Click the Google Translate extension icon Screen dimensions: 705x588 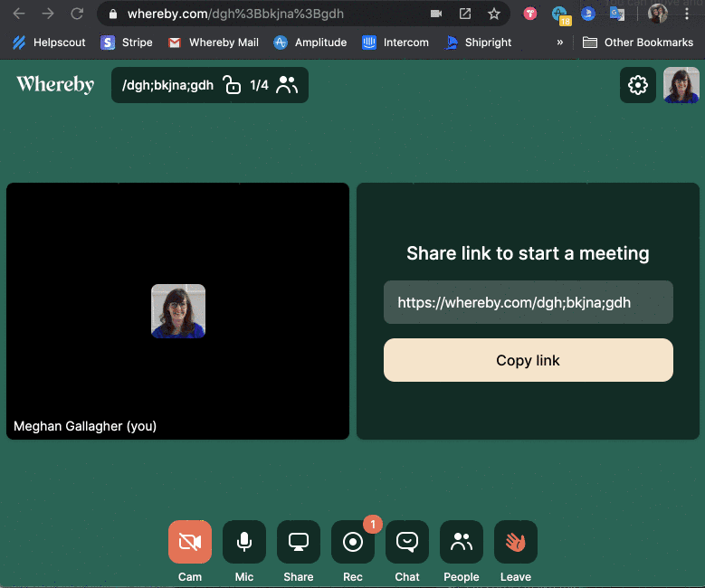coord(617,14)
